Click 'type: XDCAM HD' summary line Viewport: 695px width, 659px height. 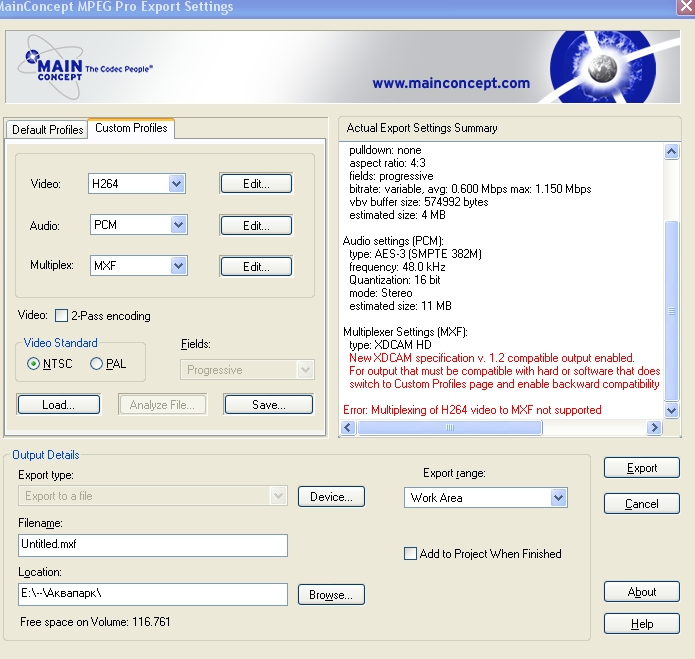click(x=390, y=345)
